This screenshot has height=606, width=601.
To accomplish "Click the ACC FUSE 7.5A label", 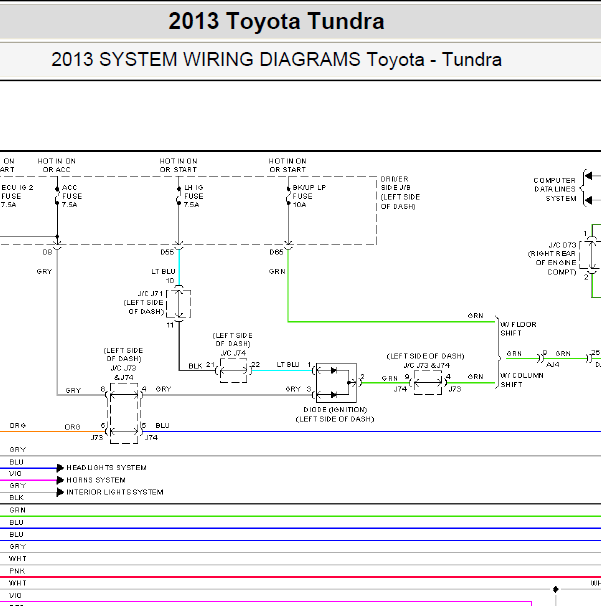I will (x=72, y=196).
